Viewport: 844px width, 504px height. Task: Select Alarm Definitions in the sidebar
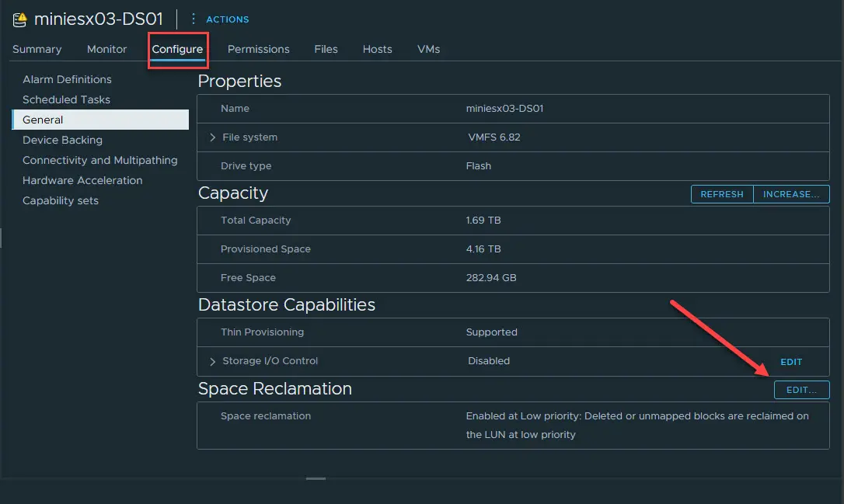[x=67, y=79]
